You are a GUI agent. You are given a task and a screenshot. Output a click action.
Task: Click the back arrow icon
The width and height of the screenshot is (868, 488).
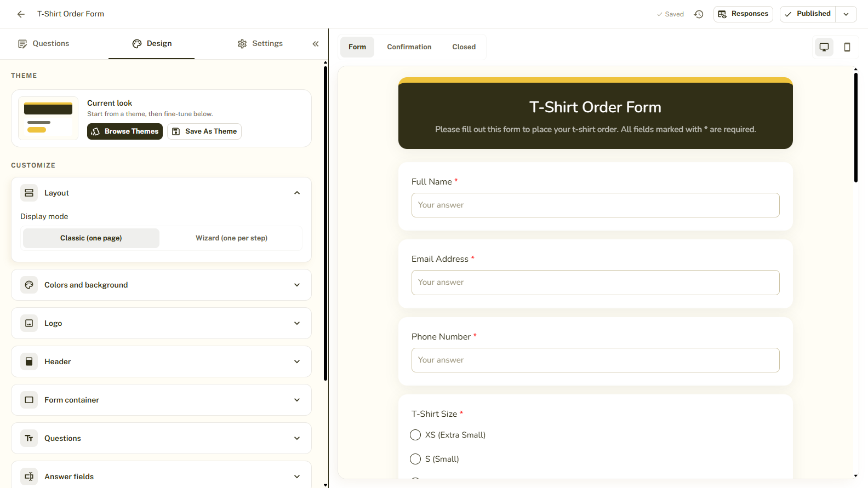(21, 14)
